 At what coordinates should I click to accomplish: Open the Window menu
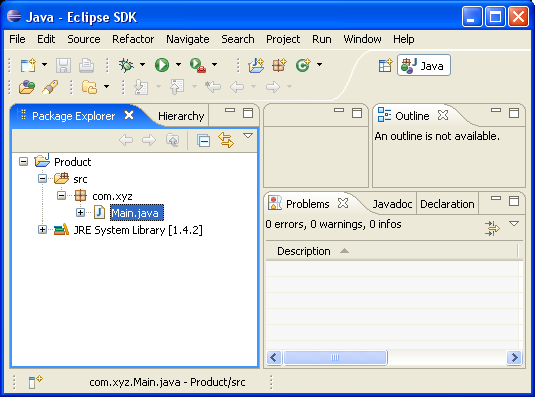(362, 39)
